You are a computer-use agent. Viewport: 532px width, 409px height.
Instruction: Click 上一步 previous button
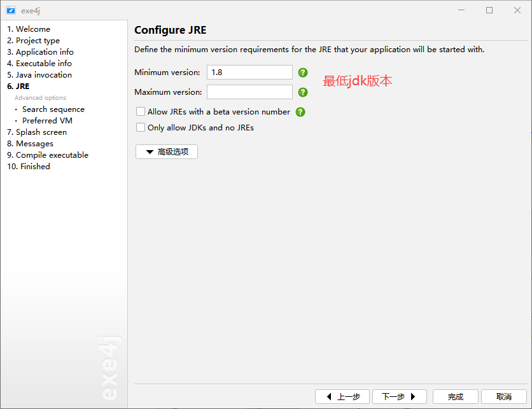[x=342, y=396]
